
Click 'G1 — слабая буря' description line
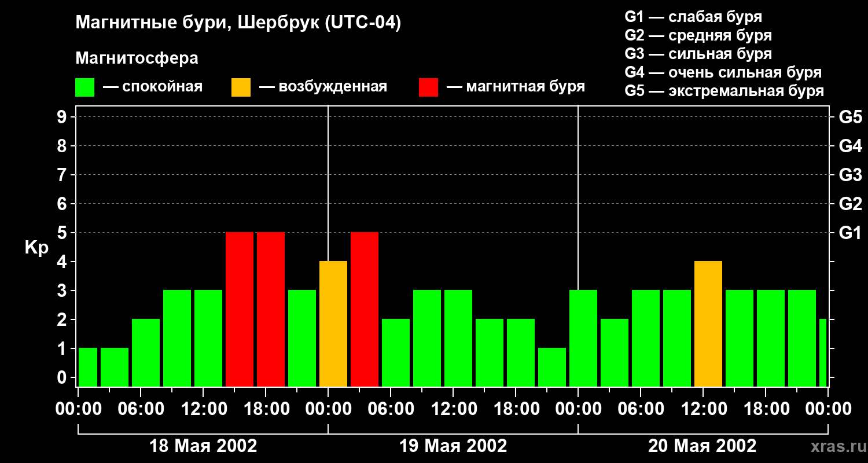[694, 17]
